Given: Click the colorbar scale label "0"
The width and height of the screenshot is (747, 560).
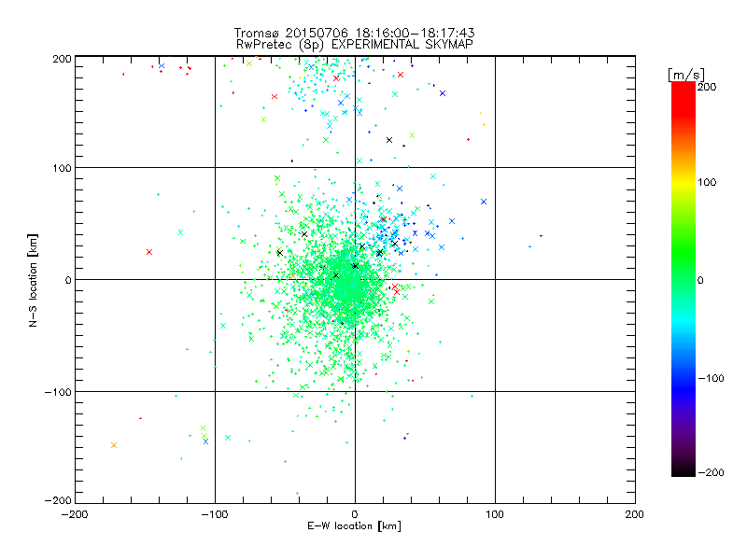Looking at the screenshot, I should 701,280.
